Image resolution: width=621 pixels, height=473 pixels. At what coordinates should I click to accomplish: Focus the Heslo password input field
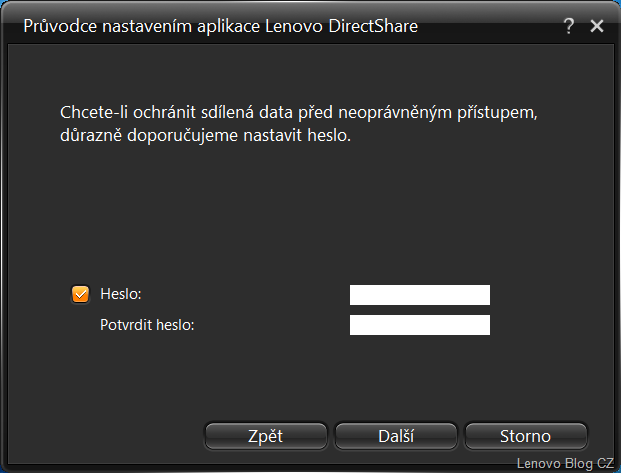click(x=419, y=294)
